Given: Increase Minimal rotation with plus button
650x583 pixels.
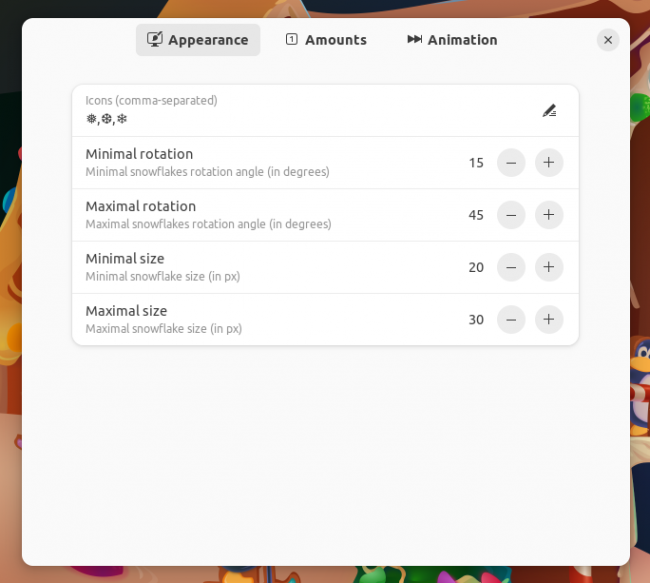Looking at the screenshot, I should [x=549, y=163].
